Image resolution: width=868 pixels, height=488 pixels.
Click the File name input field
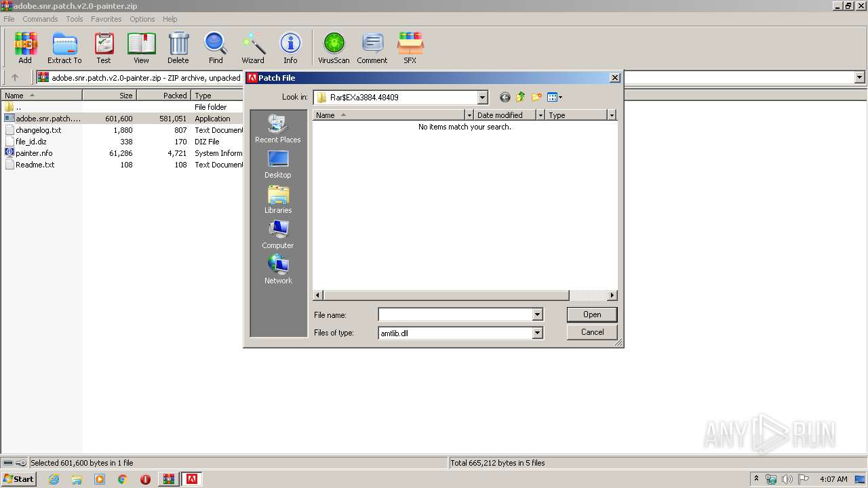pyautogui.click(x=456, y=314)
